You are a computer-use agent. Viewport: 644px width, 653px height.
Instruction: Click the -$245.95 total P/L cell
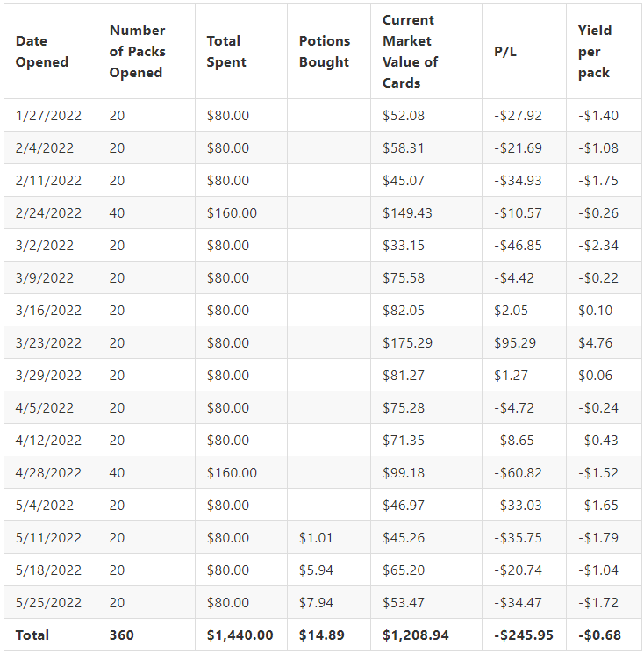coord(523,635)
